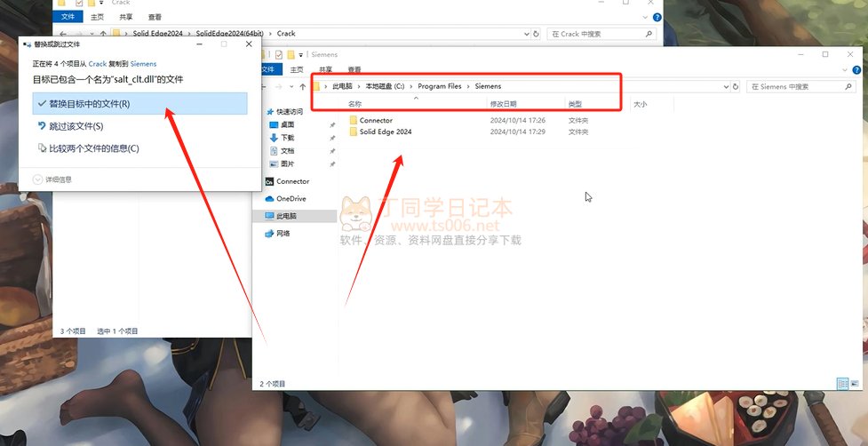The image size is (868, 446).
Task: Click SolidEdge2024(64bit) in Crack window breadcrumb
Action: pos(230,34)
